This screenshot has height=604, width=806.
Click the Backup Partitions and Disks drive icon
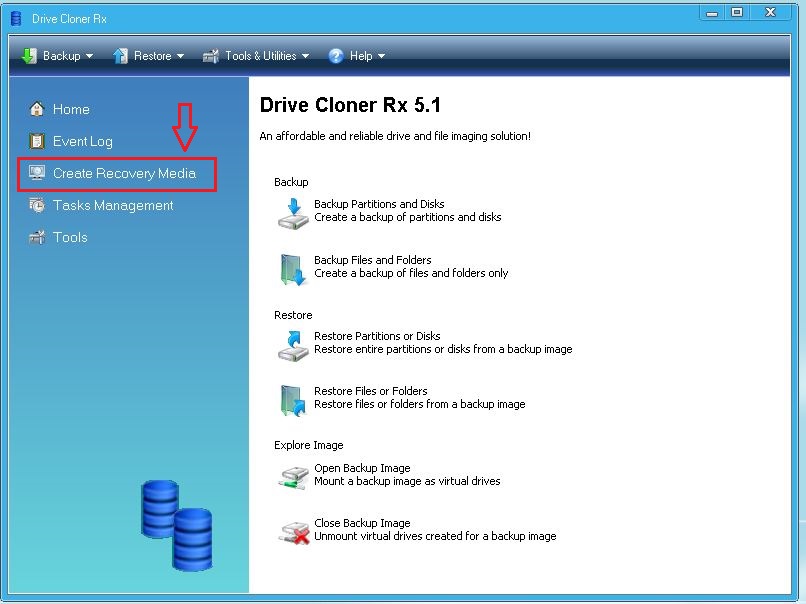(x=293, y=213)
